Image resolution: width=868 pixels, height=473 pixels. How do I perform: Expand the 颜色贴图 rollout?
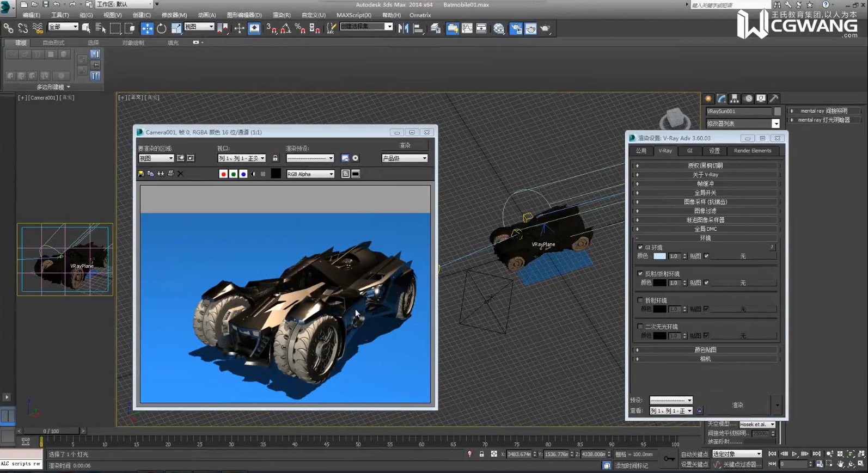[705, 349]
